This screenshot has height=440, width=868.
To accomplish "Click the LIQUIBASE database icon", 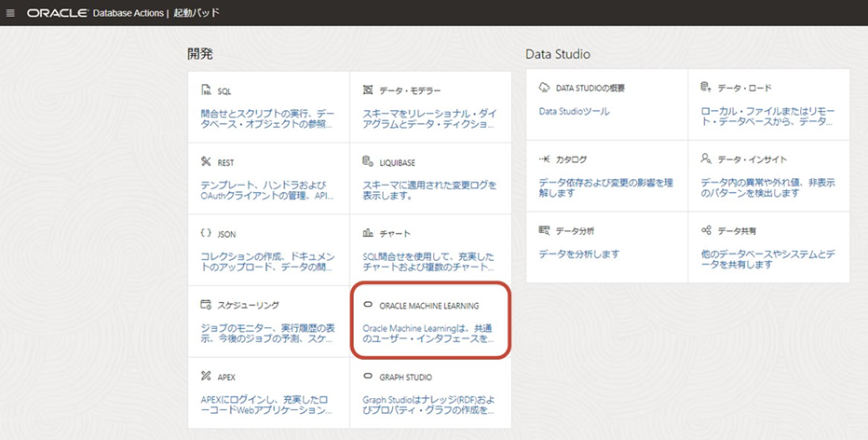I will [368, 162].
